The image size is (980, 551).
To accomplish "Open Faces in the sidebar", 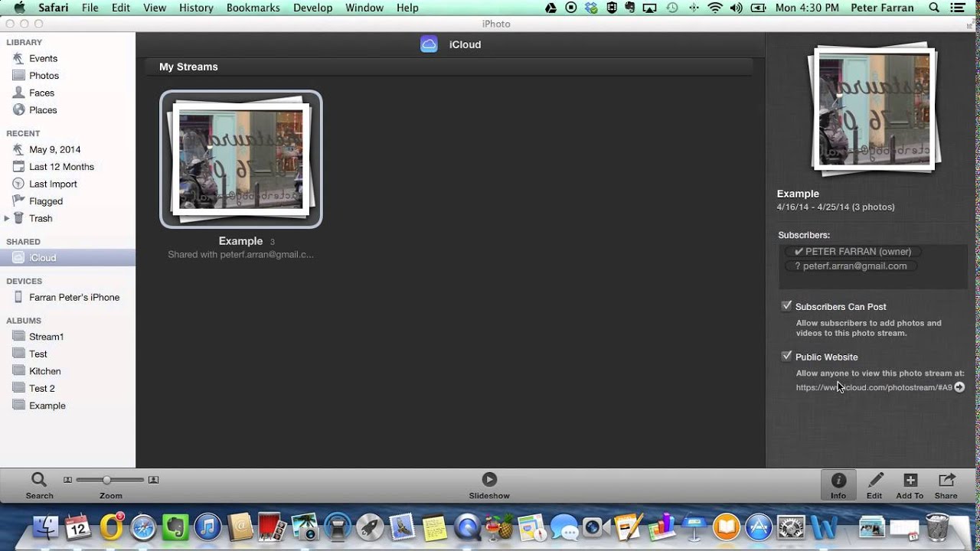I will [x=41, y=93].
